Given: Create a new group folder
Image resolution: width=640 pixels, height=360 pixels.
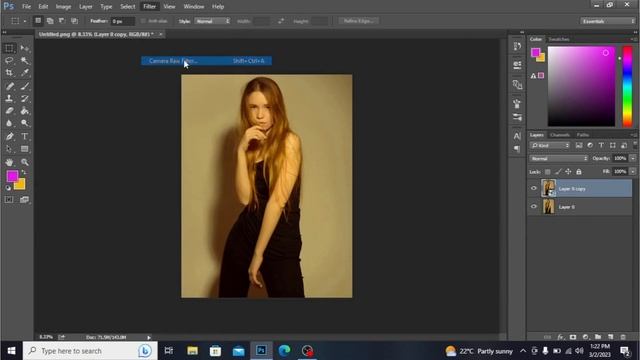Looking at the screenshot, I should pyautogui.click(x=598, y=337).
